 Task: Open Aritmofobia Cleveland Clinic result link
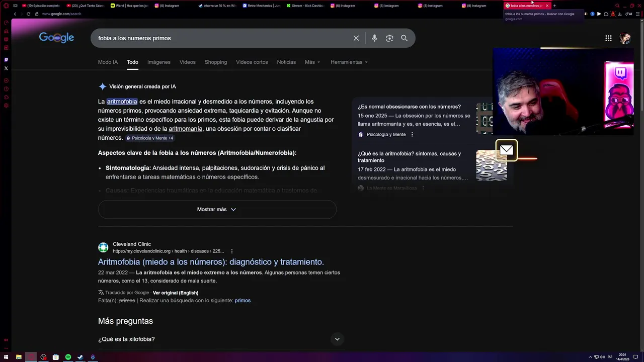point(211,262)
